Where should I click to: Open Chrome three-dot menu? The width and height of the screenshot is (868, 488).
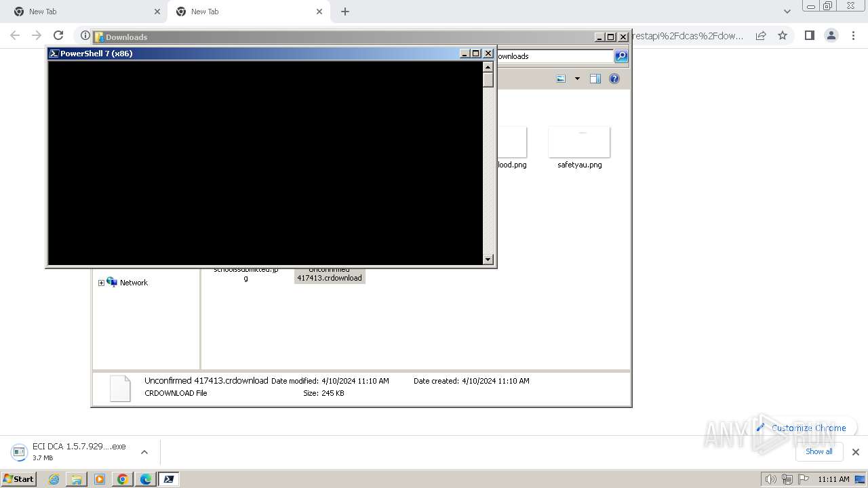[854, 35]
